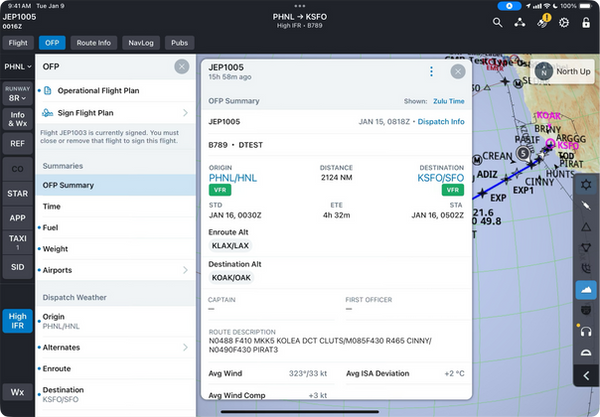Tap the triangle icon in map toolbar
The image size is (600, 417).
(586, 227)
